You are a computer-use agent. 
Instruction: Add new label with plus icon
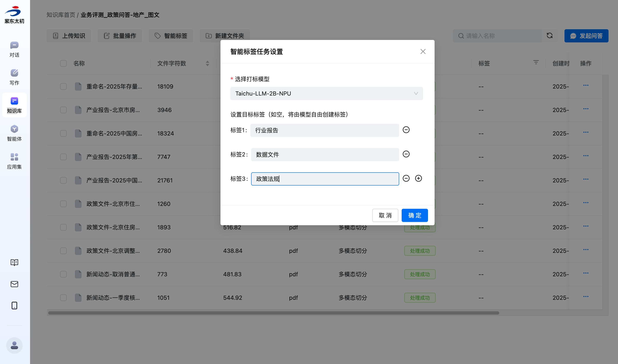(418, 178)
